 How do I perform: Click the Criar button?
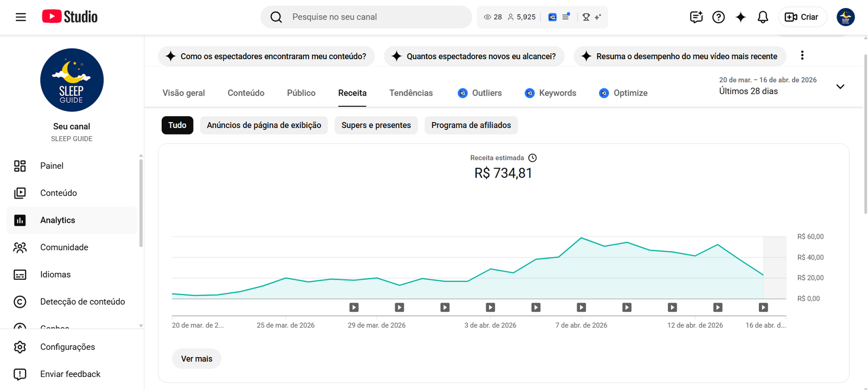(802, 17)
